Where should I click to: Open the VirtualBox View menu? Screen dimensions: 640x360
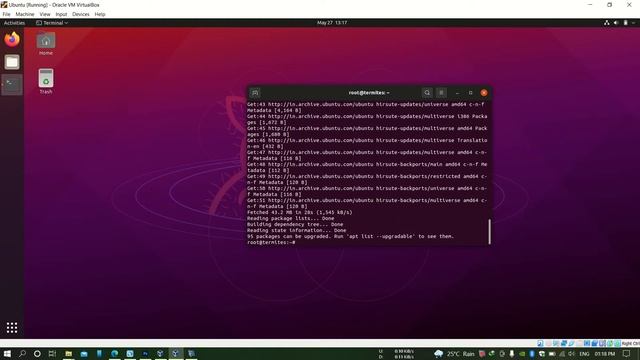pos(45,14)
